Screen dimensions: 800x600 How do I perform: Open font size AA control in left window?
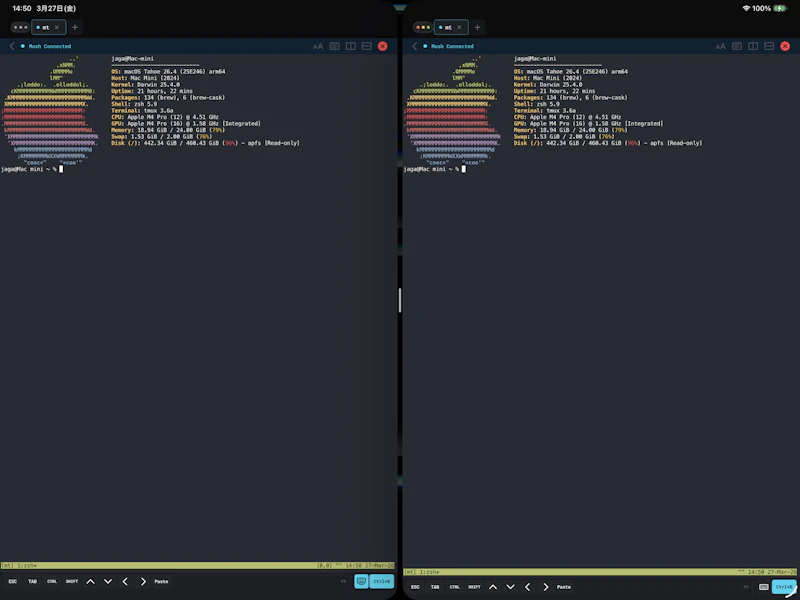click(x=318, y=46)
